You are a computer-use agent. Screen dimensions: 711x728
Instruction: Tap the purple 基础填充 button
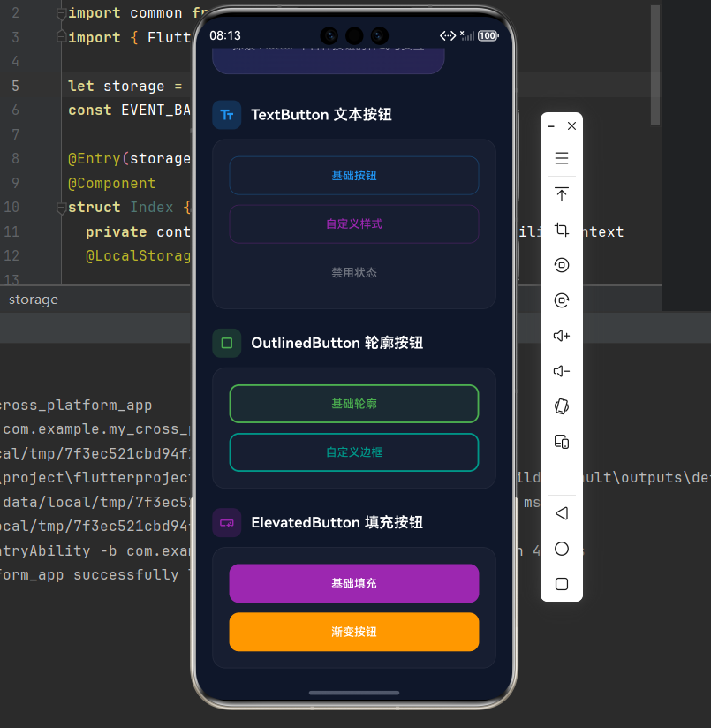[x=354, y=584]
